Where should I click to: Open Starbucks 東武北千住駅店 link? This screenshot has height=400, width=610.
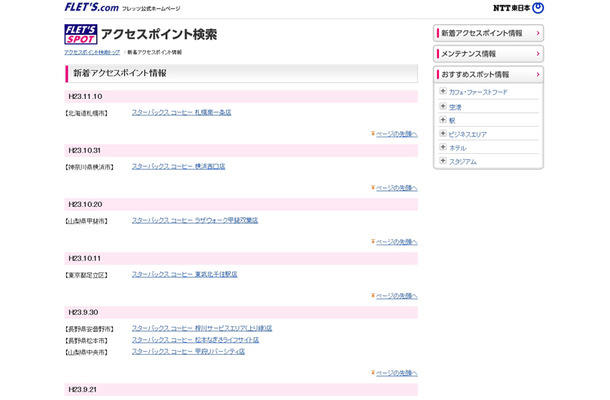point(184,275)
